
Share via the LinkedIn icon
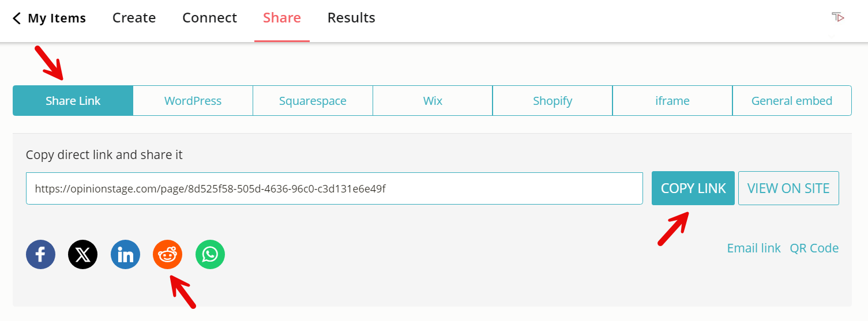coord(125,255)
